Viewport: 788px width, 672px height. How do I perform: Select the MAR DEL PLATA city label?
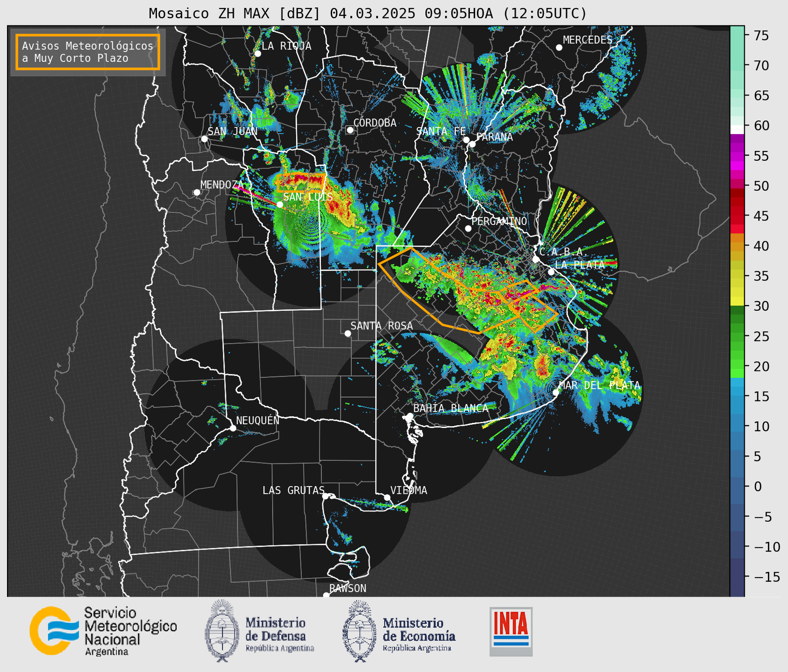(599, 386)
